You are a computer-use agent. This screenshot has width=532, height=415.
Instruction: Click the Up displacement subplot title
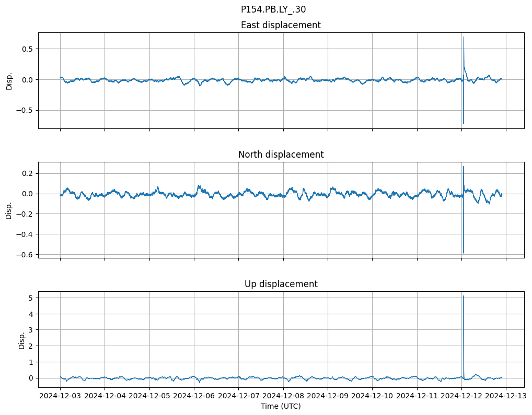[x=281, y=284]
